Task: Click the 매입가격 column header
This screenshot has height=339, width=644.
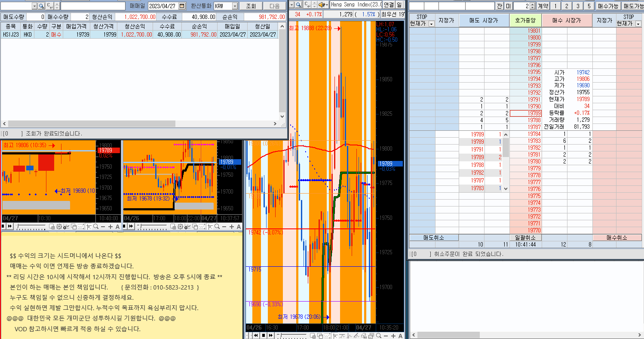Action: (77, 27)
